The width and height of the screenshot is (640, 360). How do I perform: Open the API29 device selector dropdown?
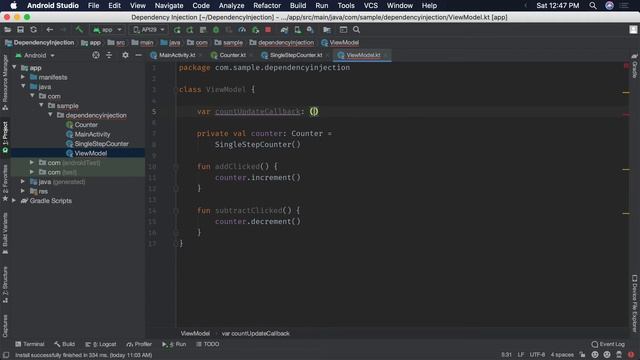coord(149,30)
